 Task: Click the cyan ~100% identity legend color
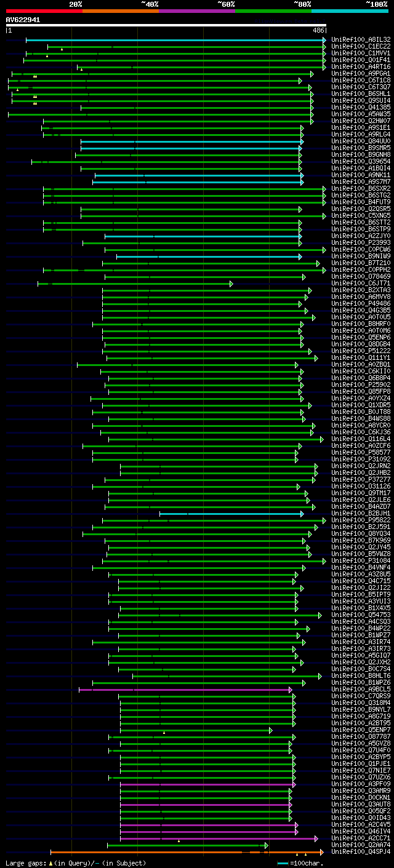point(349,11)
